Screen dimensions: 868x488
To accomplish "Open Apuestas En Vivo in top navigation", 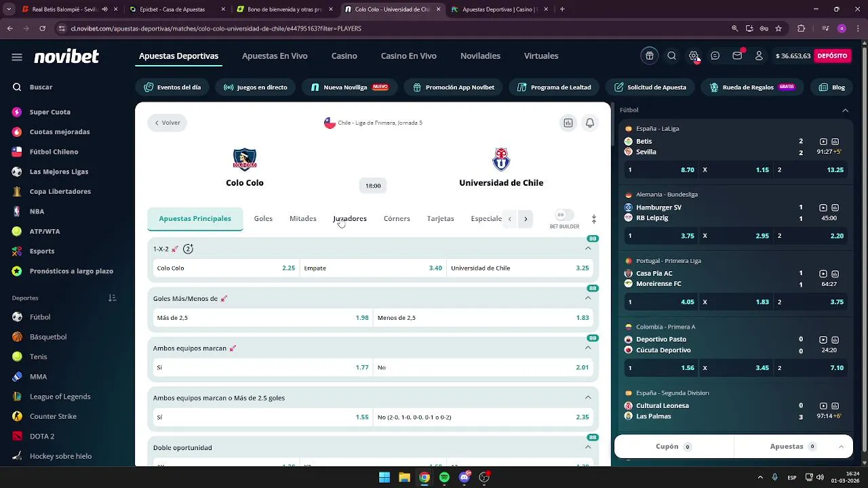I will pos(275,56).
